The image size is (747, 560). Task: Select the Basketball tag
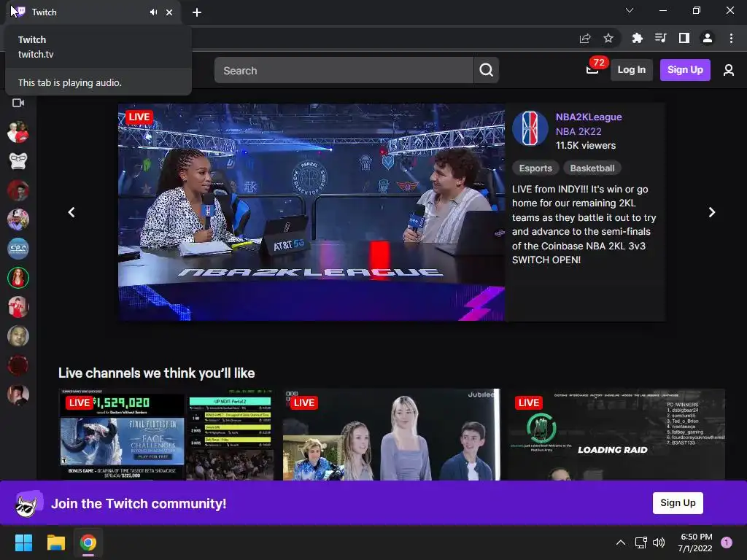[592, 168]
